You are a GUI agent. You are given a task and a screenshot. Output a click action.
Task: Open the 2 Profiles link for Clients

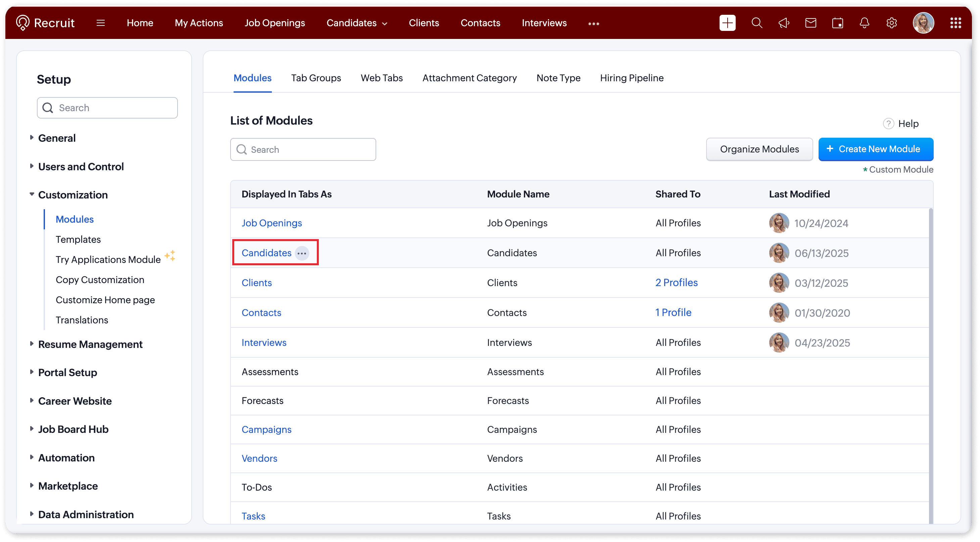point(676,282)
